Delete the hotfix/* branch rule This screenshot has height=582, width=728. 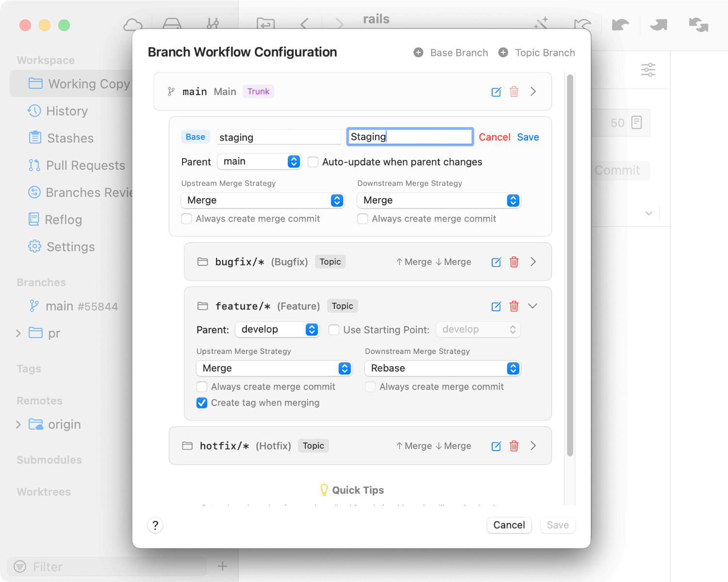[514, 446]
